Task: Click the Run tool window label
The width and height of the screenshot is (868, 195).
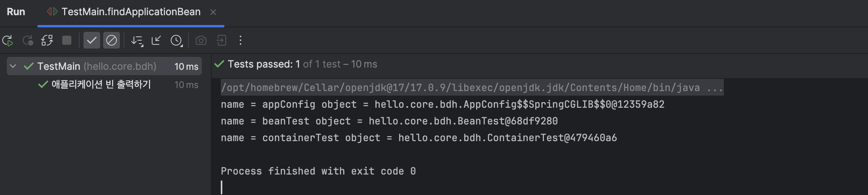Action: [x=16, y=12]
